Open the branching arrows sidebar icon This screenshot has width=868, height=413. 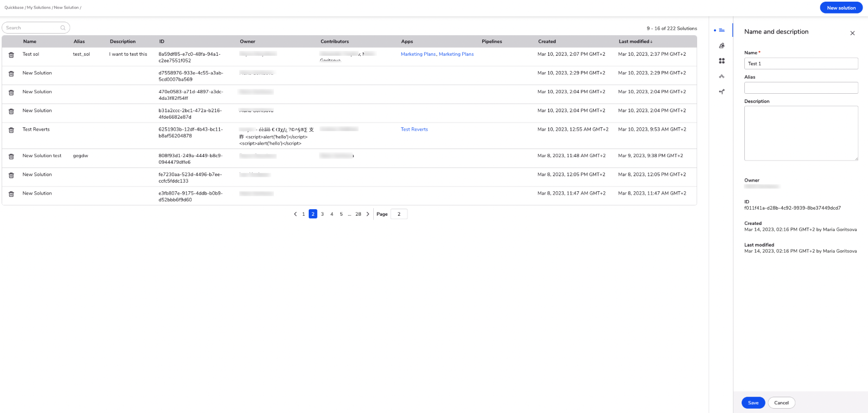722,92
